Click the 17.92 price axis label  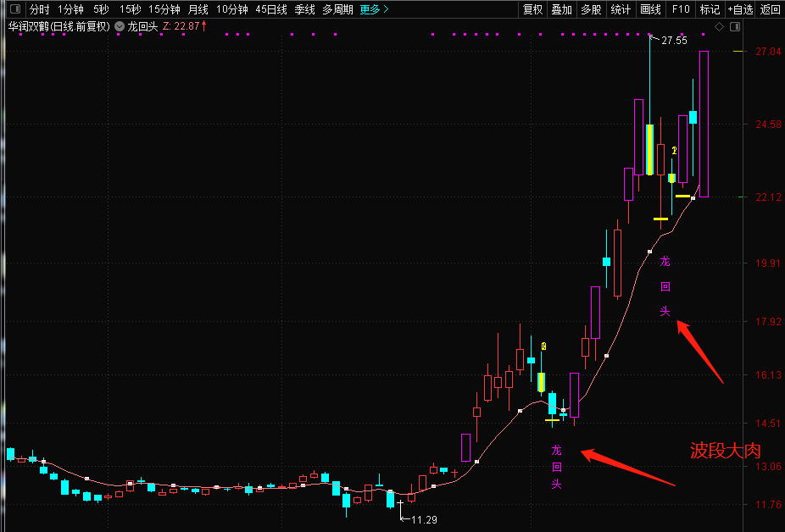point(768,322)
